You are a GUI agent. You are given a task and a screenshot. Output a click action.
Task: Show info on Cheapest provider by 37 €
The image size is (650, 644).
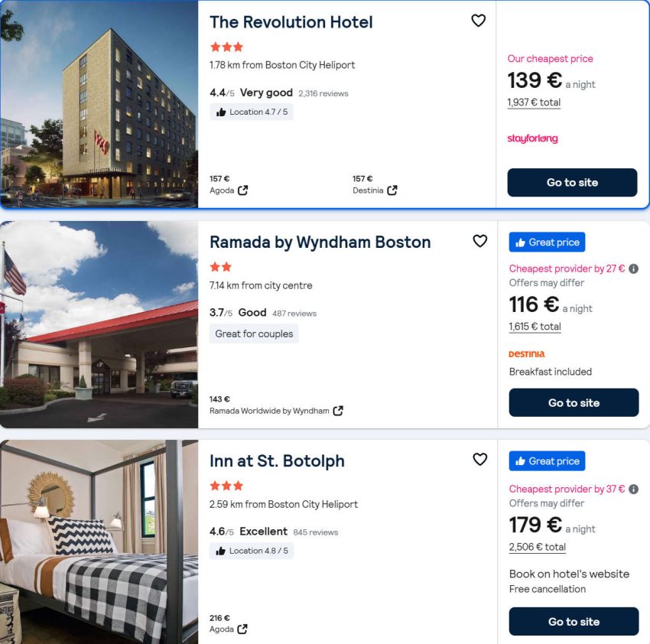(633, 490)
